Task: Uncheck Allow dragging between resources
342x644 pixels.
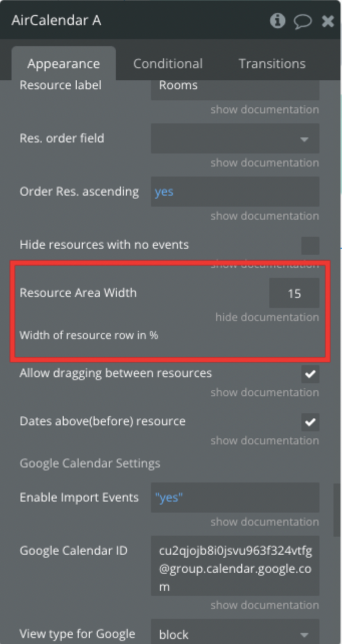Action: 310,374
